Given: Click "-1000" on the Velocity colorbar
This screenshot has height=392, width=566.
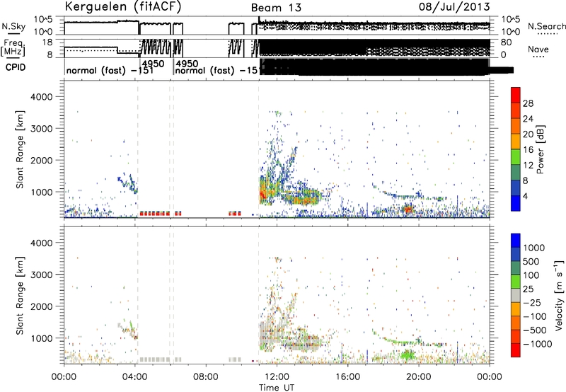Looking at the screenshot, I should (538, 344).
